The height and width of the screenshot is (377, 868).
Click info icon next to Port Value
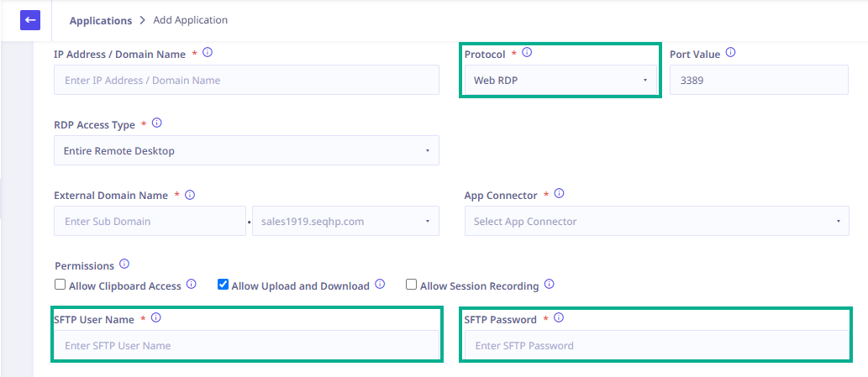coord(730,53)
